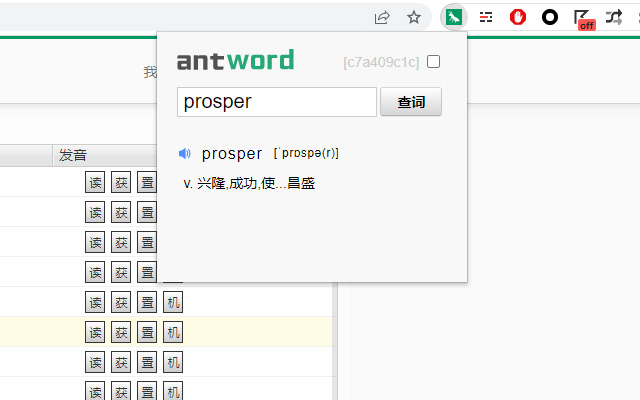Open the red-and-black dashes extension icon
Screen dimensions: 640x400
[486, 18]
